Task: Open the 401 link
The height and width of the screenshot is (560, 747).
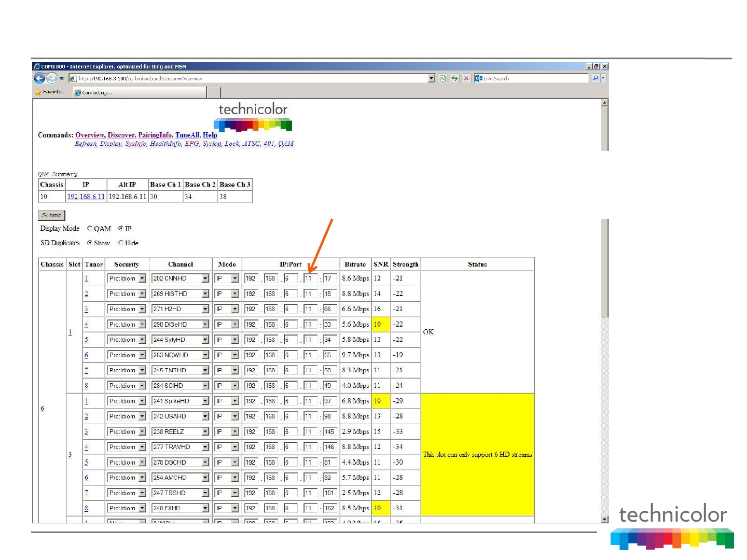Action: click(x=269, y=144)
